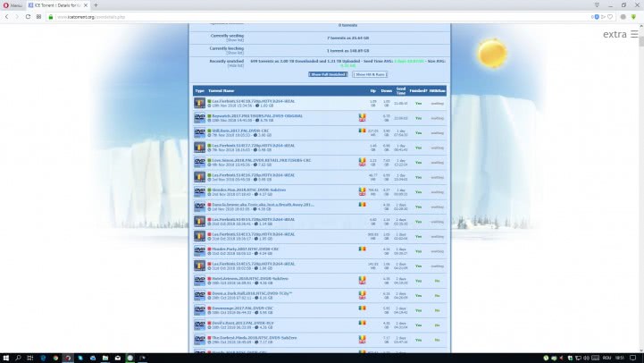
Task: Click Show Hit & Runs button
Action: [372, 73]
